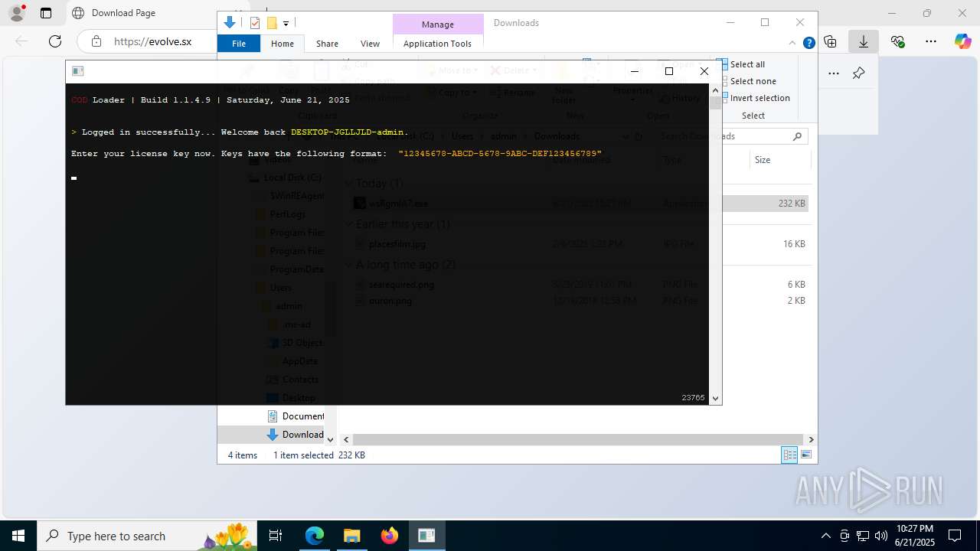The image size is (980, 551).
Task: Pin the Edge downloads flyout
Action: (859, 73)
